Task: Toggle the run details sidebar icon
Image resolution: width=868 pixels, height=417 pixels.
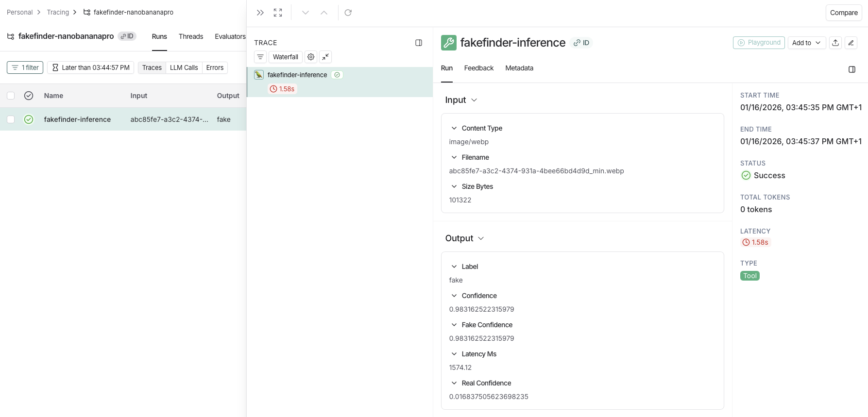Action: [852, 69]
